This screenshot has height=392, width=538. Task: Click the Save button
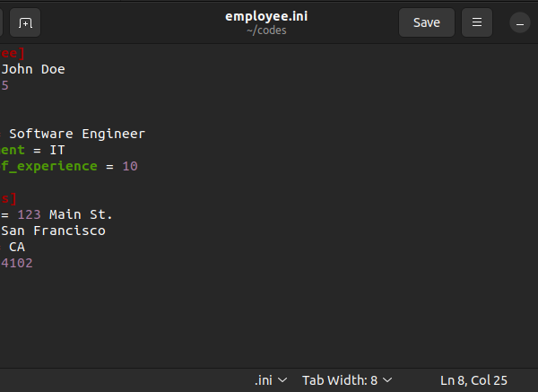tap(427, 22)
